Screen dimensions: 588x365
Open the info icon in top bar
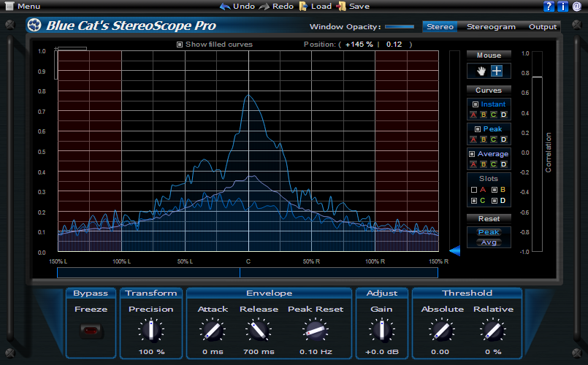pos(562,7)
